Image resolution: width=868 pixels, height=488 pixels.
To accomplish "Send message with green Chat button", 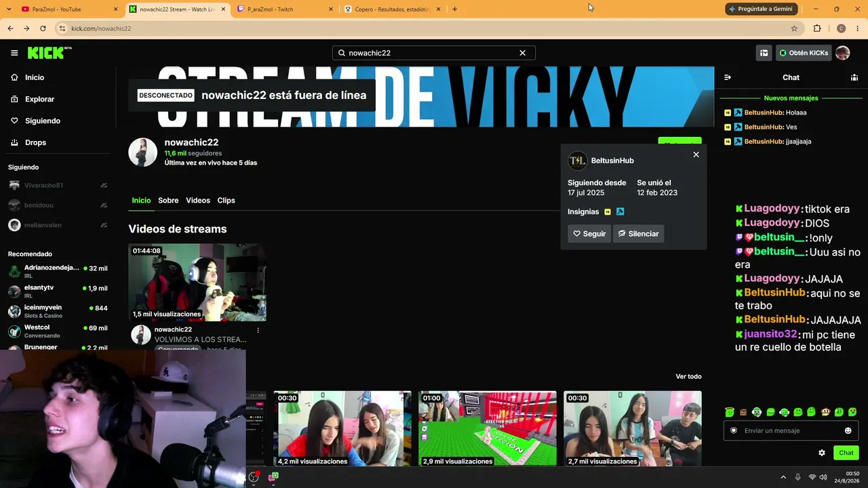I will pos(846,453).
